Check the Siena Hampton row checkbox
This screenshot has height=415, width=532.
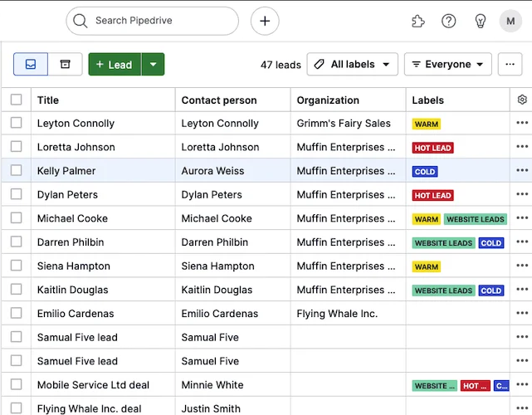click(x=17, y=266)
